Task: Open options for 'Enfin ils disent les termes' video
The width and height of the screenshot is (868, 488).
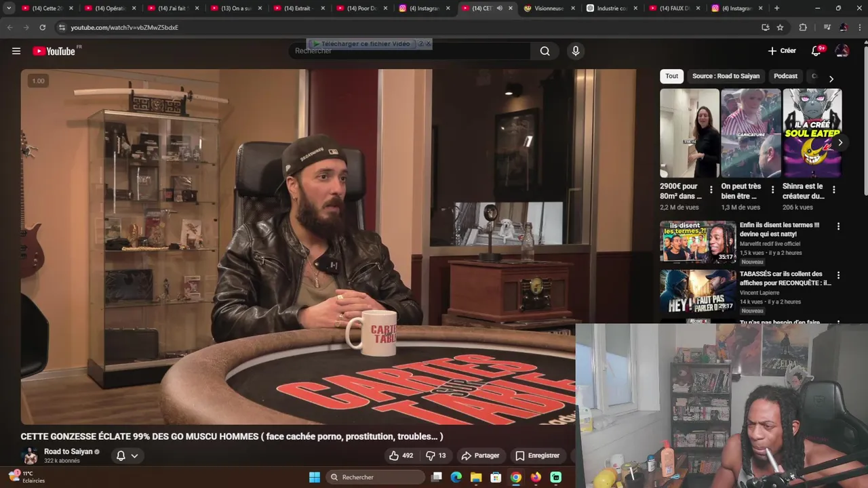Action: 838,226
